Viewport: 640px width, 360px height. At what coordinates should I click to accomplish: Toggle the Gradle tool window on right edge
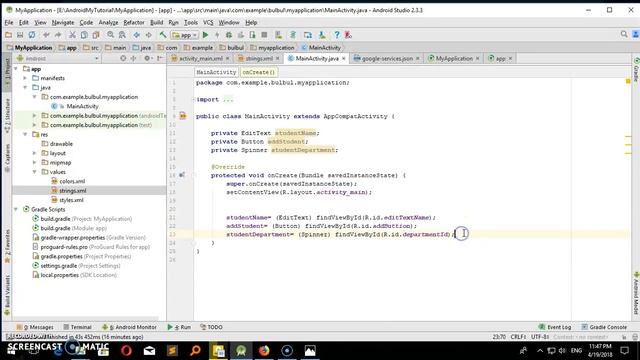636,70
